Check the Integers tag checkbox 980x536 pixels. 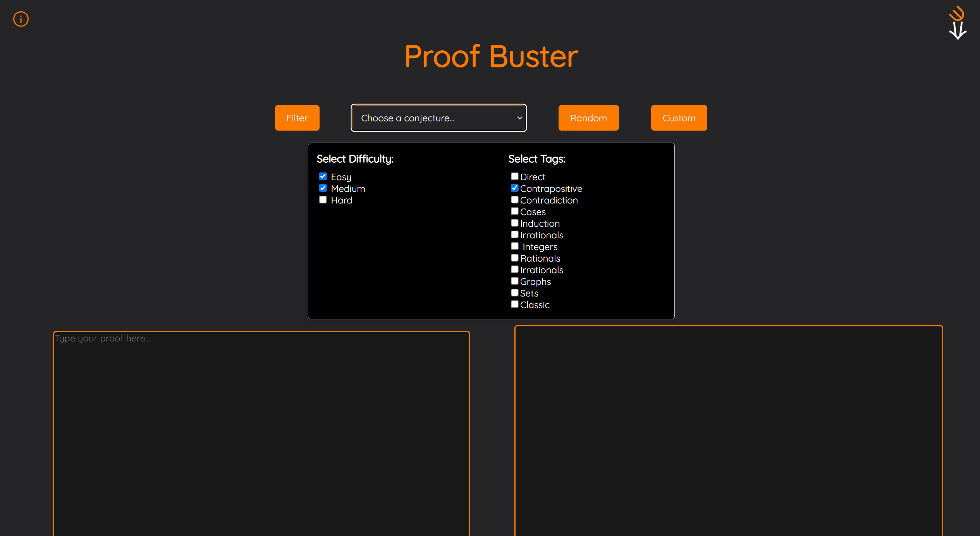pos(514,246)
